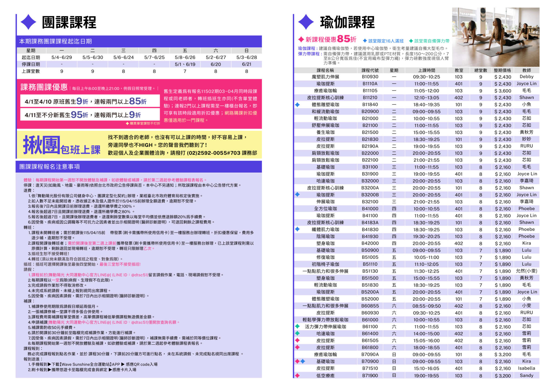Click the blue diamond beside 纖體肌力瑜珈 B41830
The width and height of the screenshot is (555, 392).
point(297,229)
